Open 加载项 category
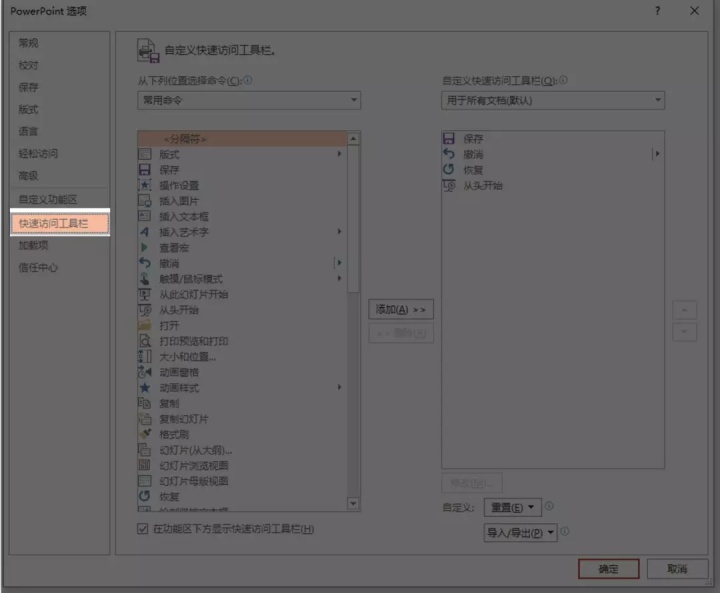Image resolution: width=720 pixels, height=593 pixels. click(x=33, y=245)
